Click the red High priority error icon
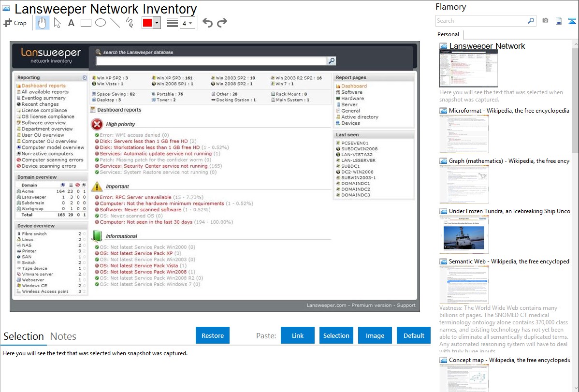 (97, 124)
